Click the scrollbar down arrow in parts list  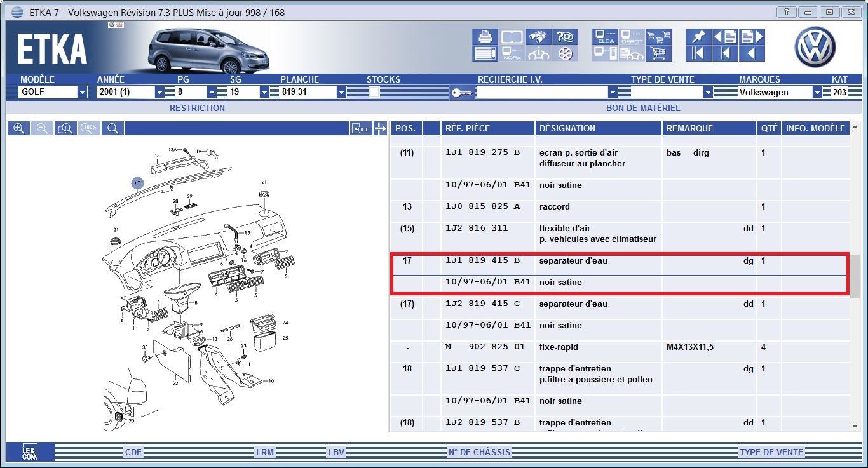coord(855,425)
